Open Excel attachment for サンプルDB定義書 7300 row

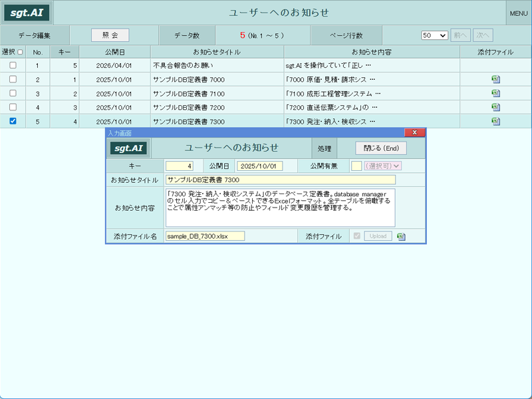495,121
